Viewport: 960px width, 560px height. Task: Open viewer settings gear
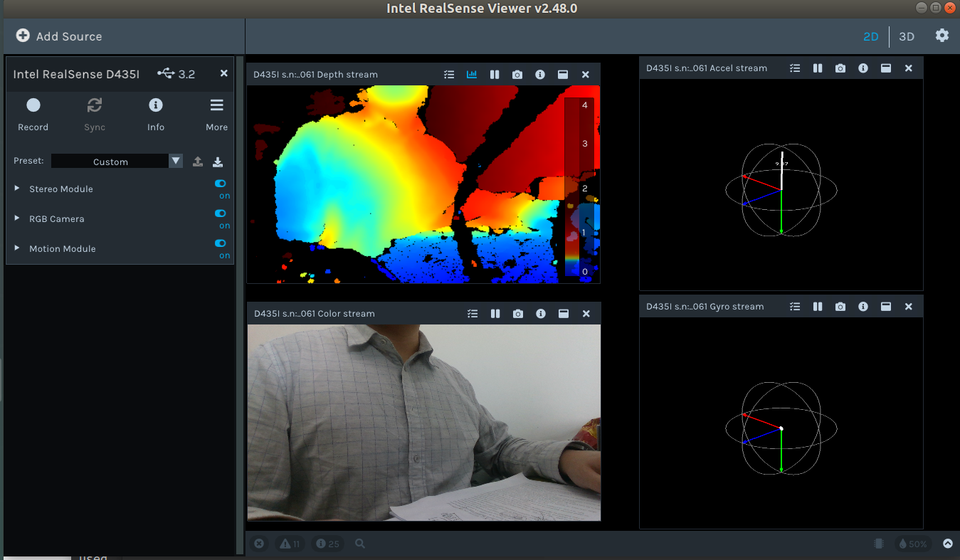point(942,35)
